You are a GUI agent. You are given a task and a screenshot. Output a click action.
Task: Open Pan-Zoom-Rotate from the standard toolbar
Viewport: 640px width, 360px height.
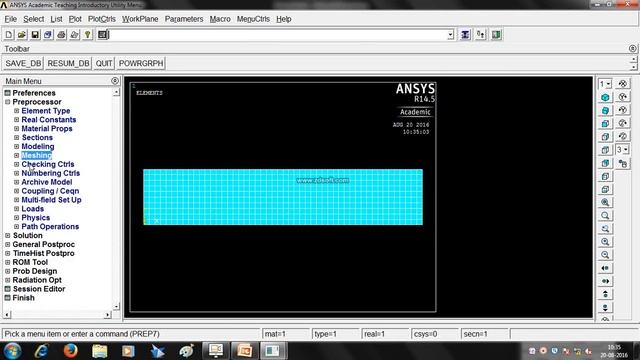pos(48,35)
